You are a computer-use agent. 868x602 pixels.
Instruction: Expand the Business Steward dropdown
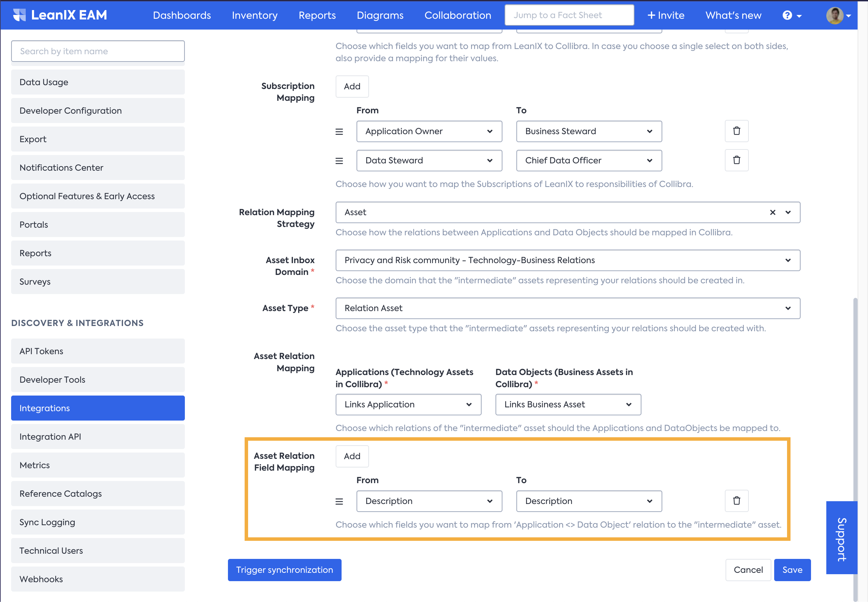[589, 131]
